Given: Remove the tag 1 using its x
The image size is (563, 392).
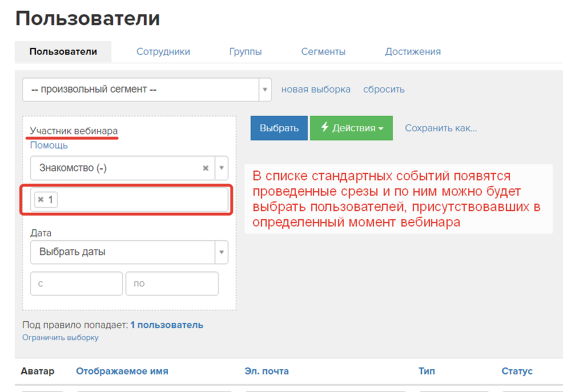Looking at the screenshot, I should pyautogui.click(x=41, y=199).
